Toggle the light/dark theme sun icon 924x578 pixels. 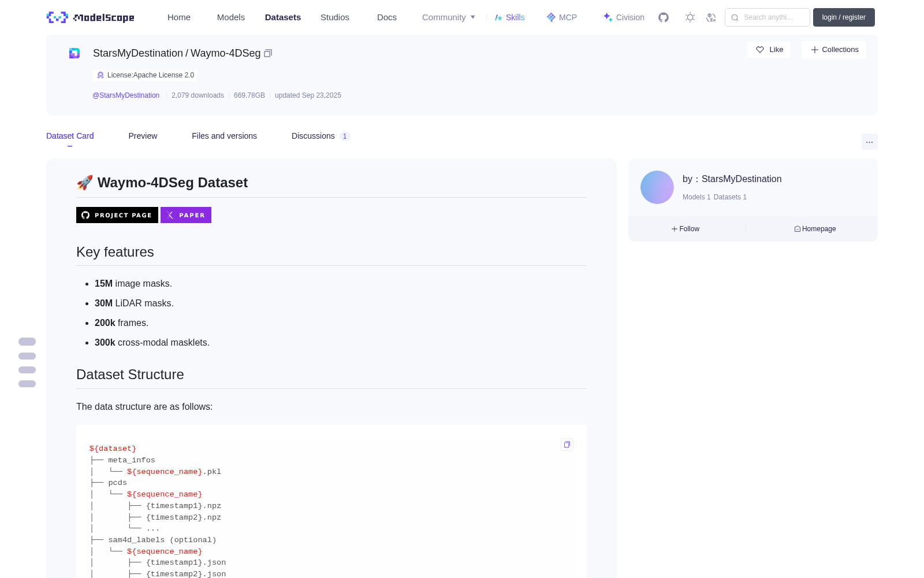[690, 17]
